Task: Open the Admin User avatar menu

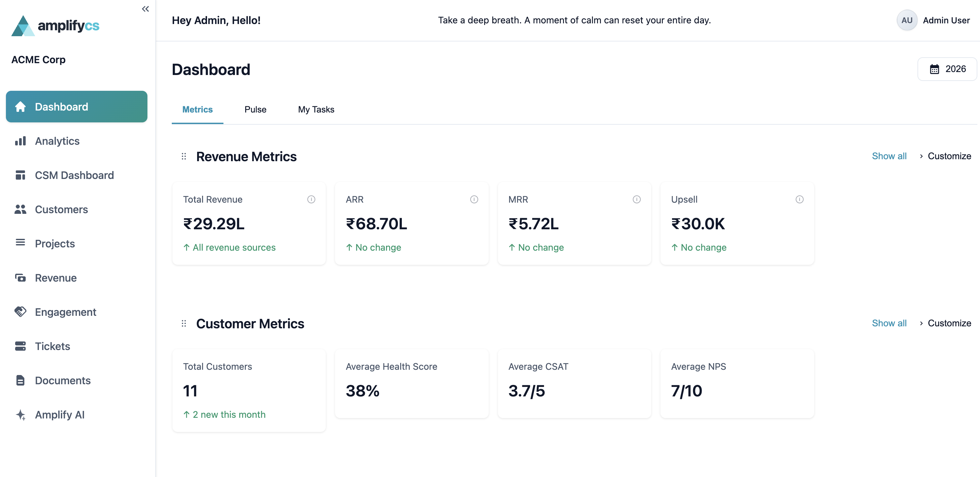Action: click(x=907, y=20)
